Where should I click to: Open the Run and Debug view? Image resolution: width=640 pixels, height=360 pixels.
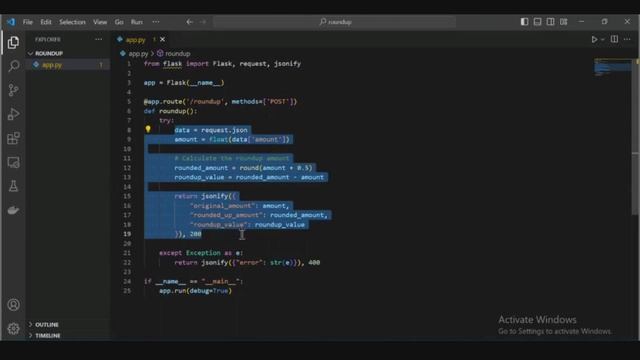tap(13, 114)
